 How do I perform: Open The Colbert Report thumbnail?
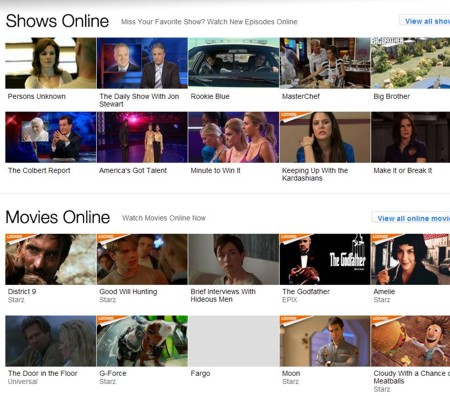click(x=51, y=137)
